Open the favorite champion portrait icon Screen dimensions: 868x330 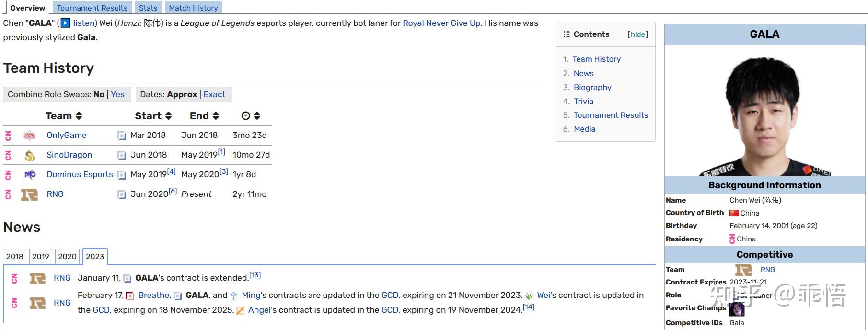(x=737, y=309)
